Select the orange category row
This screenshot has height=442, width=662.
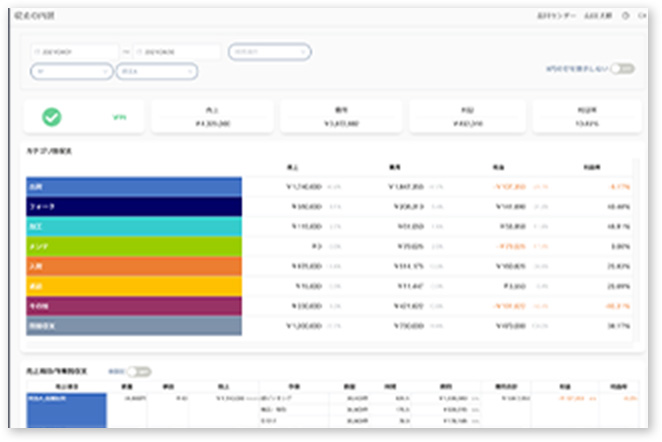(134, 266)
